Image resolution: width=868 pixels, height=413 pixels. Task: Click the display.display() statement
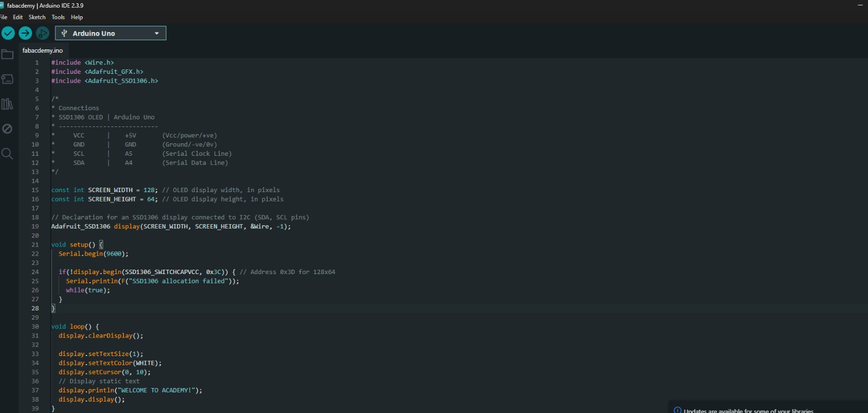point(92,399)
